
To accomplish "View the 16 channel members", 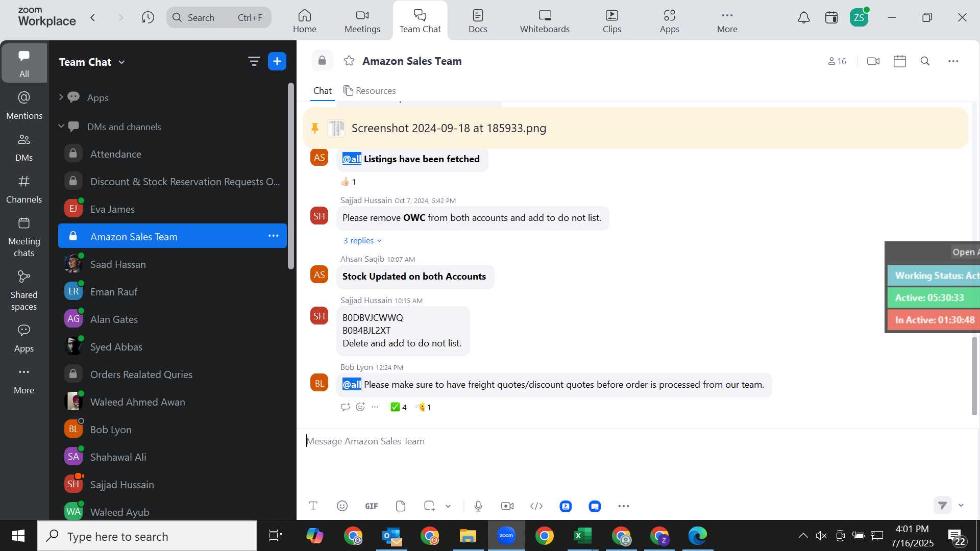I will pos(837,61).
